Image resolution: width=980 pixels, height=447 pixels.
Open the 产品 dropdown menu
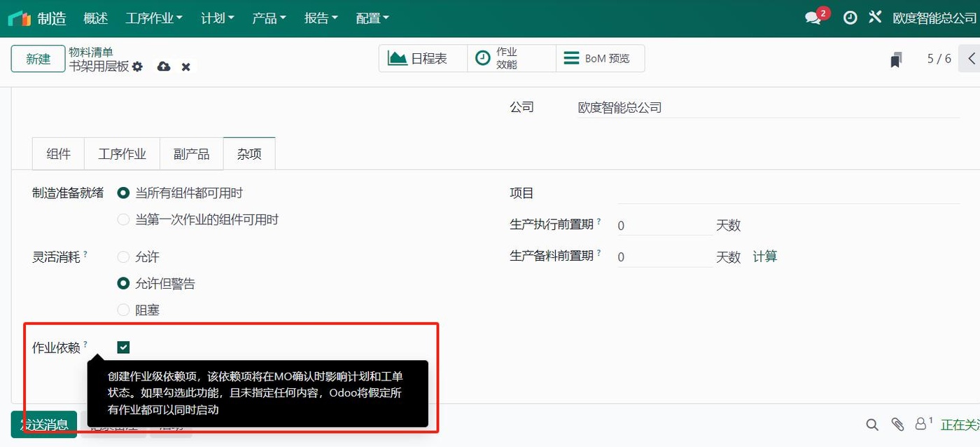tap(269, 18)
